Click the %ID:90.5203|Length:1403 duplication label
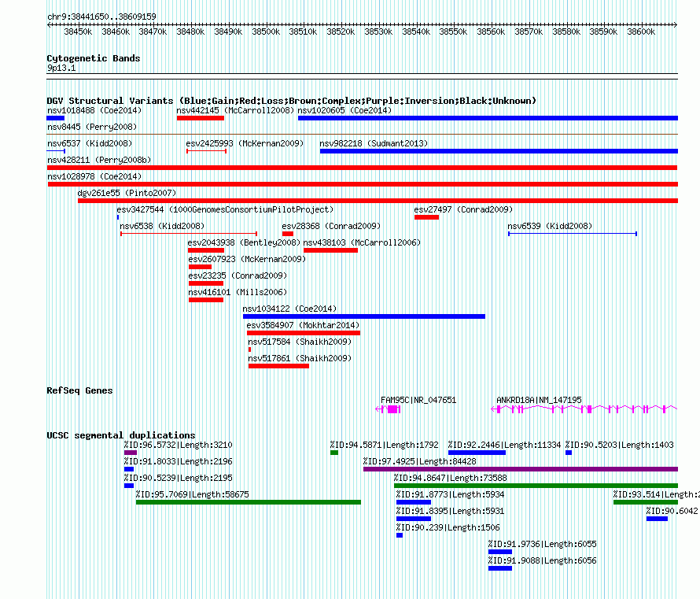The image size is (700, 599). tap(620, 445)
